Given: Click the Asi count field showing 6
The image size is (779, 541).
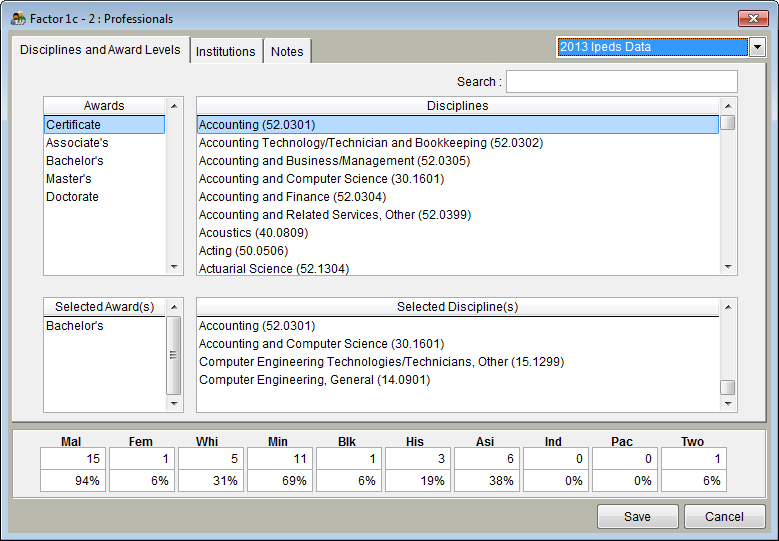Looking at the screenshot, I should tap(487, 459).
